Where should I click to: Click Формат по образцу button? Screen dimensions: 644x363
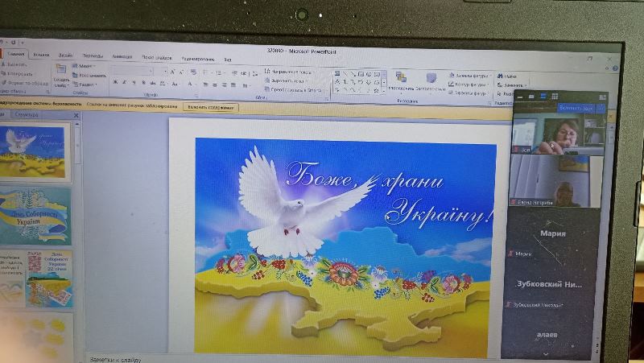[25, 83]
